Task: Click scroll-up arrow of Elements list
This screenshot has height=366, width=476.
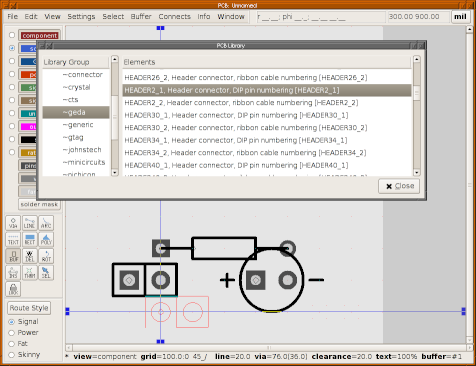Action: tap(416, 59)
